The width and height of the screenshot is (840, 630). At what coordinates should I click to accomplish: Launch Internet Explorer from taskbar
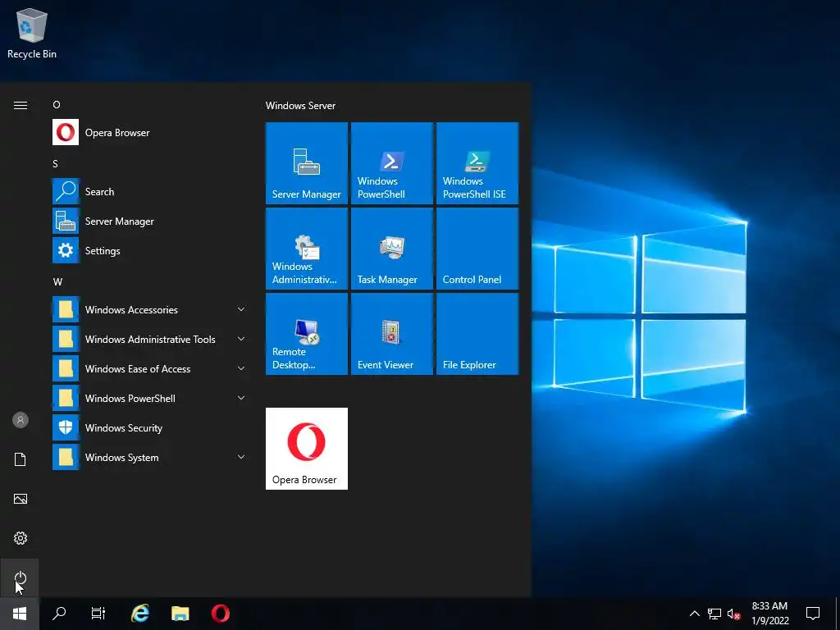pyautogui.click(x=140, y=614)
